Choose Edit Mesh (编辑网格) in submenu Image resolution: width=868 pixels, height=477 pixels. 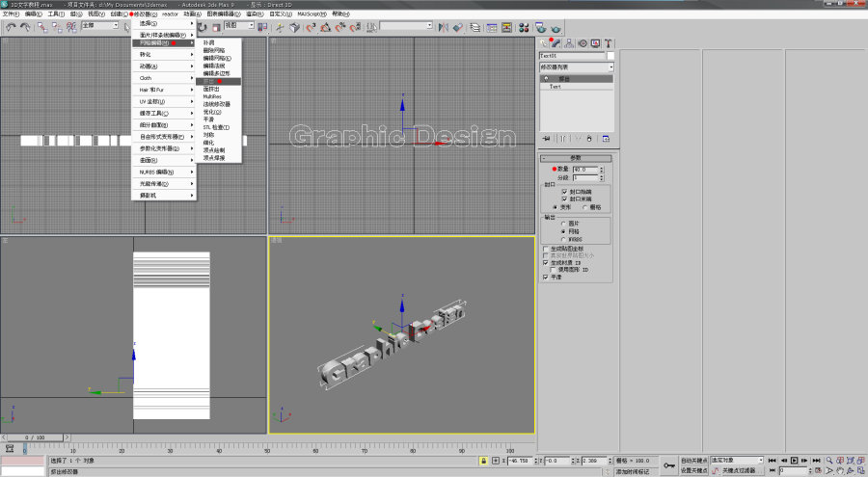[x=218, y=58]
